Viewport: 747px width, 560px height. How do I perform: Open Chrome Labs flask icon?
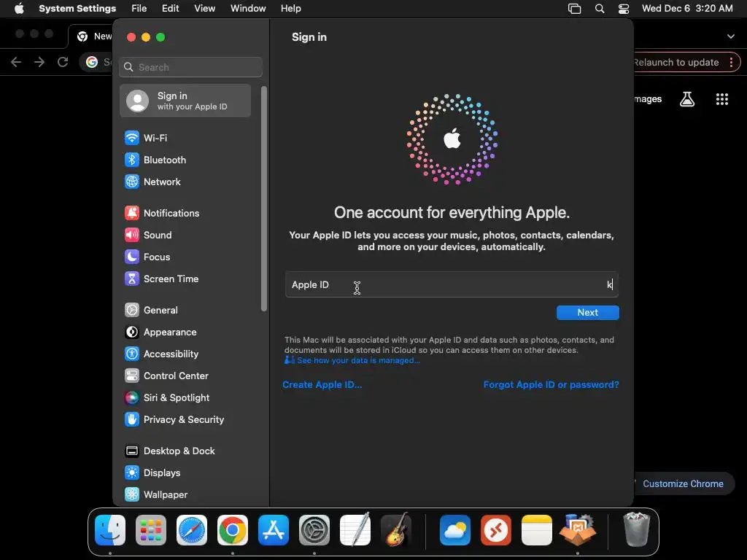click(x=687, y=99)
